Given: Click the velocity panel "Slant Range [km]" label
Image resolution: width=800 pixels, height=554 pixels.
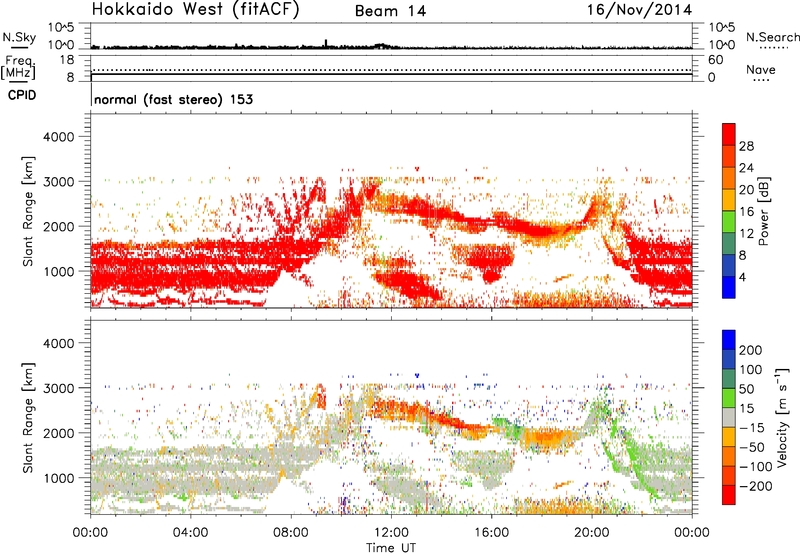Looking at the screenshot, I should [28, 417].
